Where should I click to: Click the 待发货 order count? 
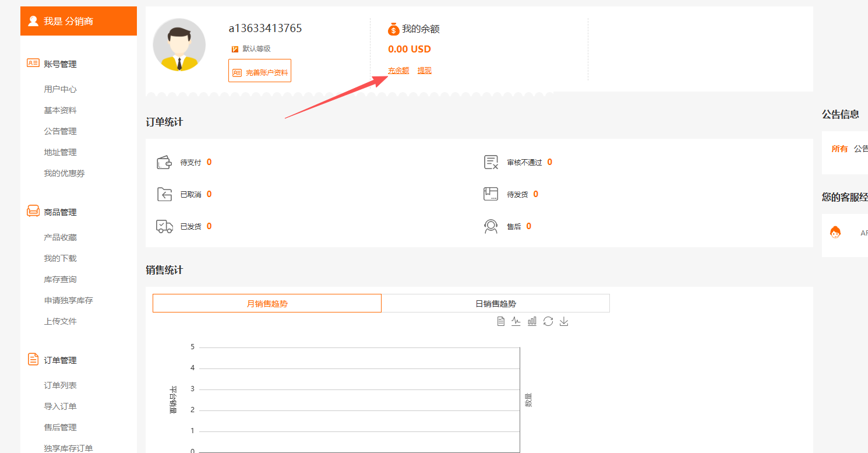click(x=535, y=194)
